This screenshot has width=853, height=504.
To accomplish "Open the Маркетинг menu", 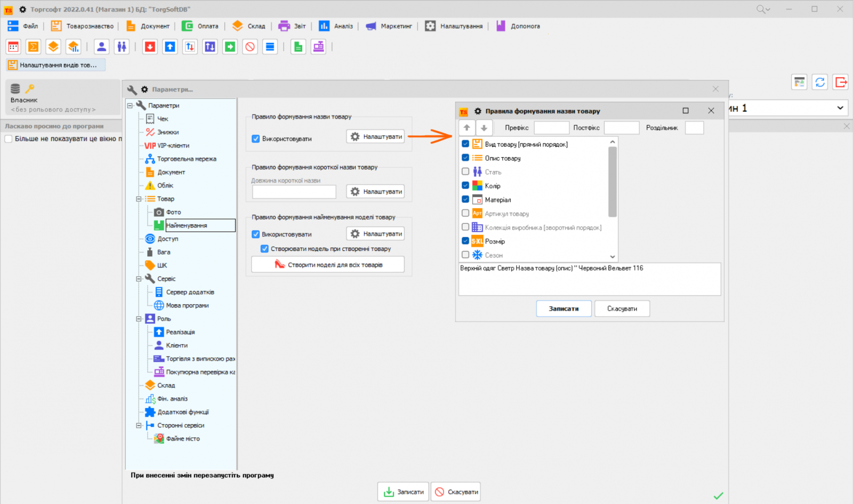I will pos(389,26).
